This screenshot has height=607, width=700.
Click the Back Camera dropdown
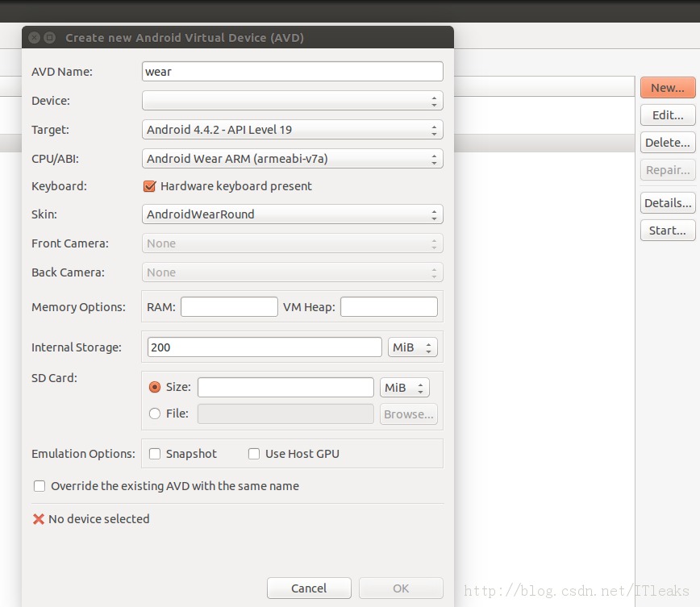(293, 272)
